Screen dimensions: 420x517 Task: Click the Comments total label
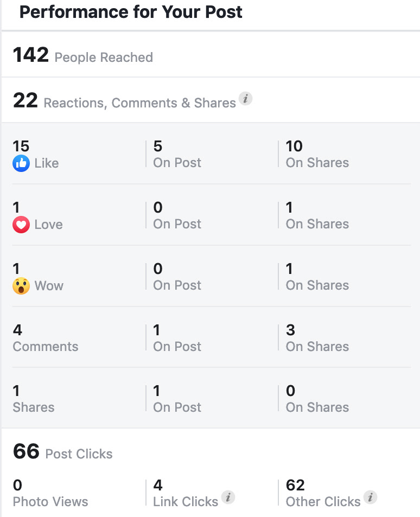(46, 347)
